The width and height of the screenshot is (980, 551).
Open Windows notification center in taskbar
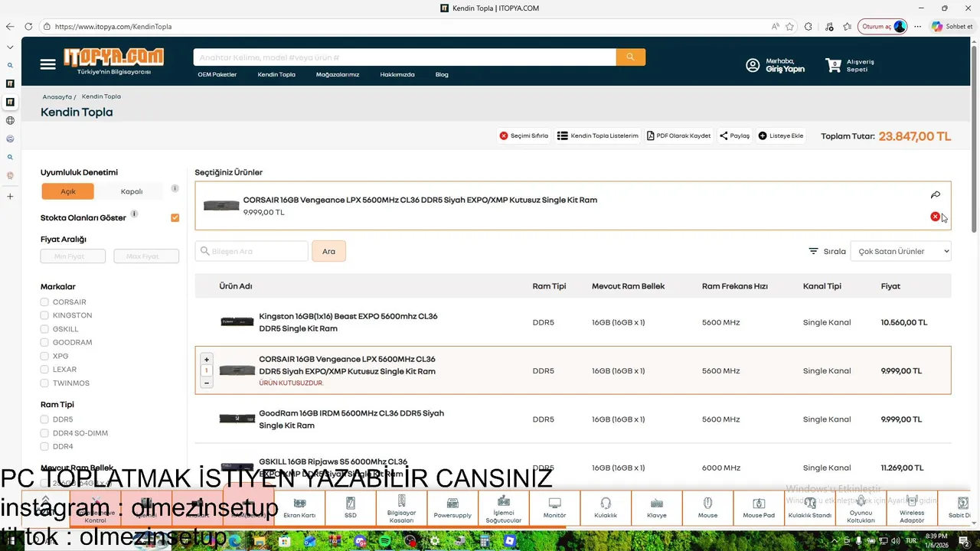pos(965,540)
